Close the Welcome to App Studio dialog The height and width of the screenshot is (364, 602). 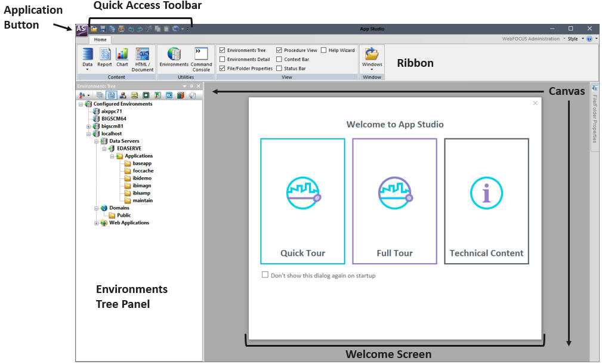click(x=535, y=103)
